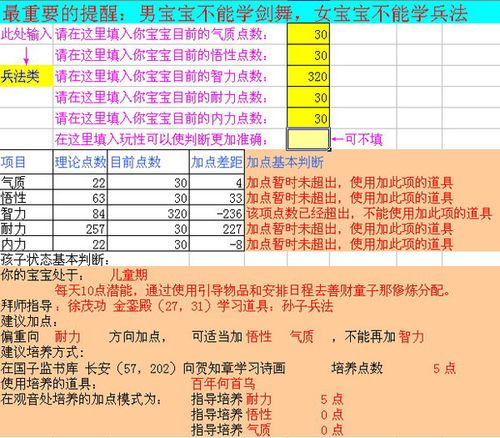Select the header reminder 最重要的提醒 banner
The image size is (500, 438).
(x=250, y=13)
